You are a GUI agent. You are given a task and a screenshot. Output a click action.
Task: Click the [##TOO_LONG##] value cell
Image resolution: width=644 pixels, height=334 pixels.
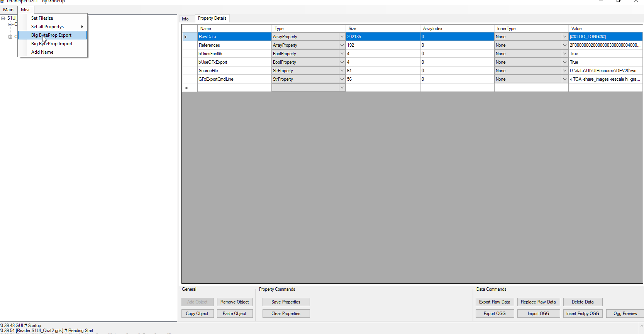point(605,37)
